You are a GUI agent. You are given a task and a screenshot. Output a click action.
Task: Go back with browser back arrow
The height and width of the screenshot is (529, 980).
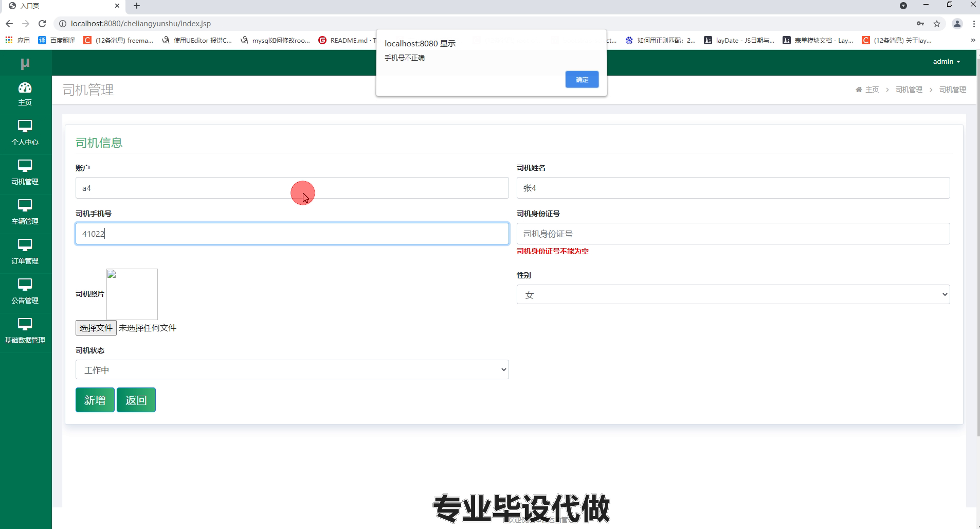tap(9, 24)
